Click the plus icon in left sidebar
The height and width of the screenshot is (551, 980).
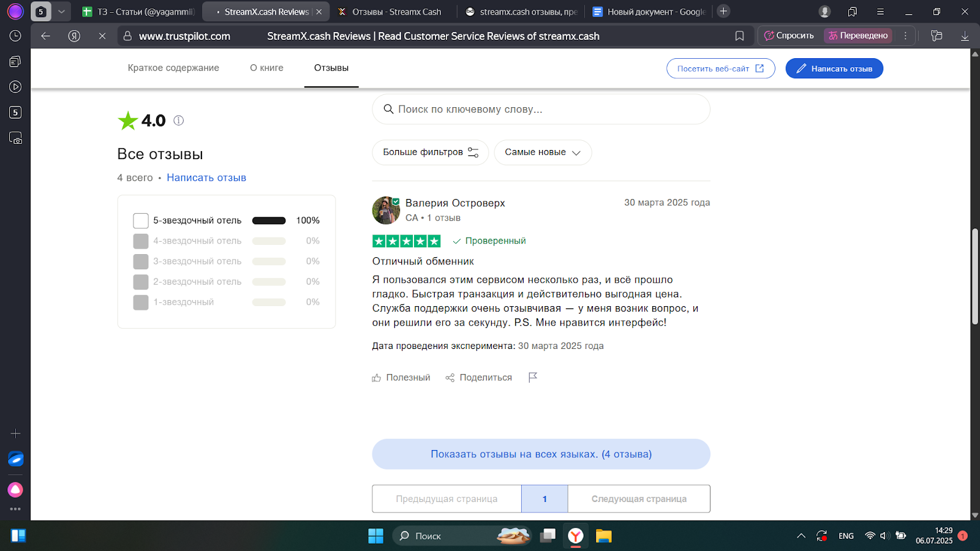click(15, 433)
